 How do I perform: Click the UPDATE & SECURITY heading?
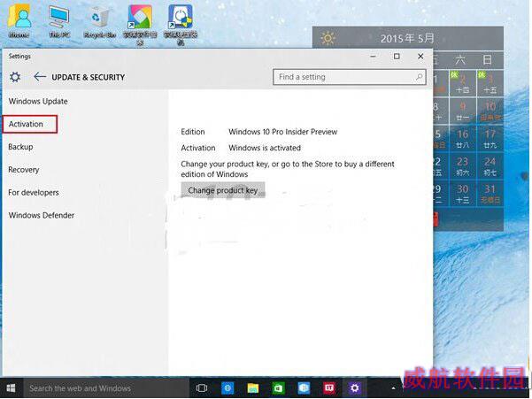(89, 77)
